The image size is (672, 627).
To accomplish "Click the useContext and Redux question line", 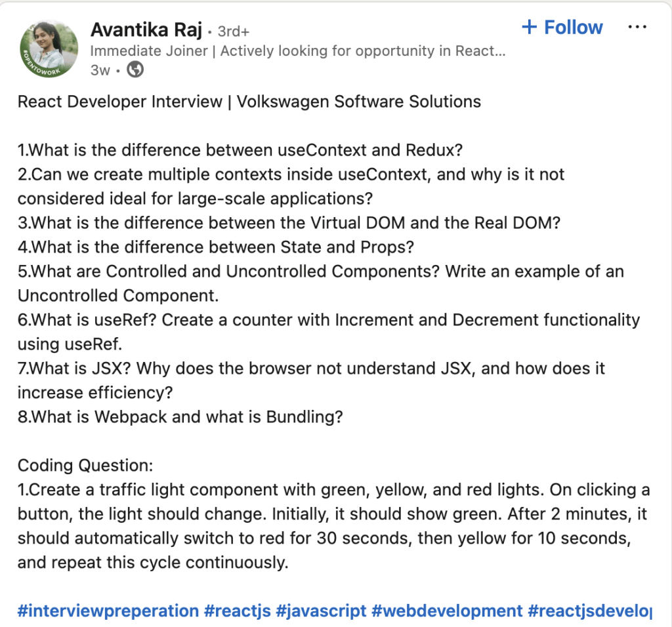I will [x=240, y=150].
